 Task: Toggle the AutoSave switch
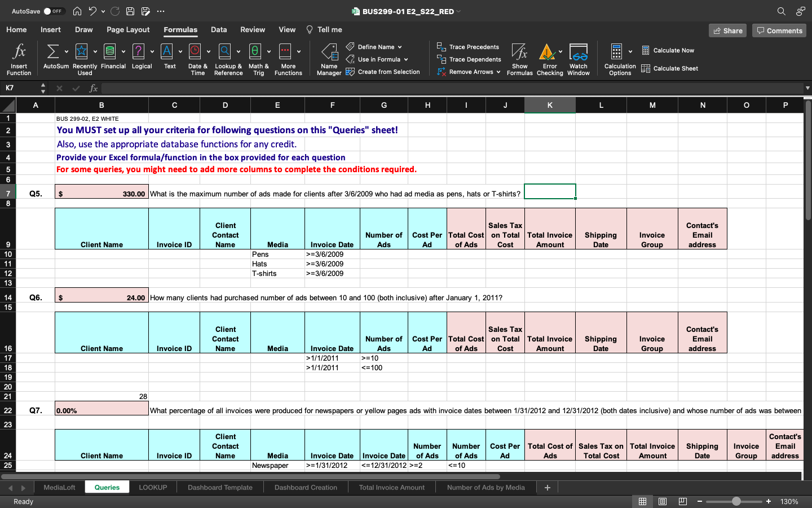[x=54, y=11]
